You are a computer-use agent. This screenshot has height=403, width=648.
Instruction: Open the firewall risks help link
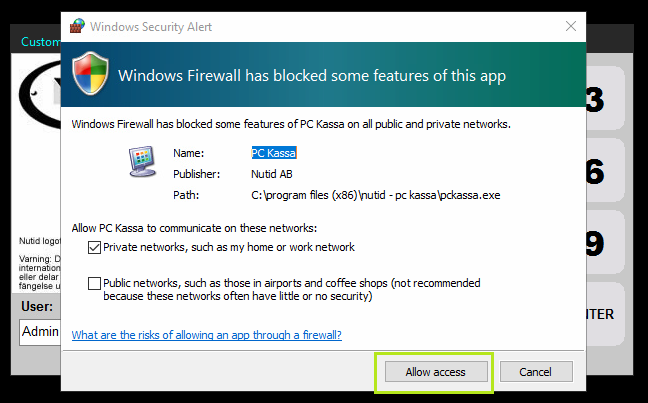(x=207, y=335)
